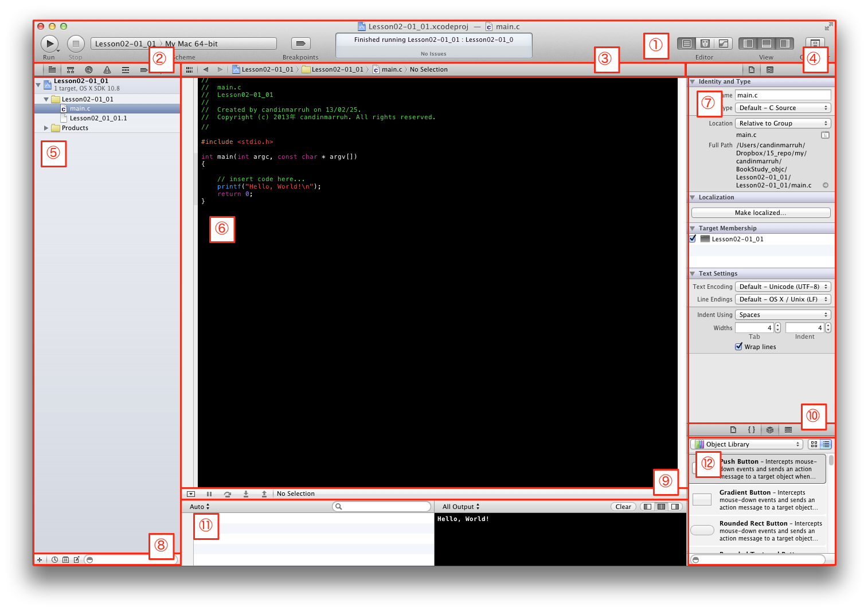The image size is (868, 611).
Task: Uncheck Lesson02-01_01 target membership
Action: click(693, 239)
